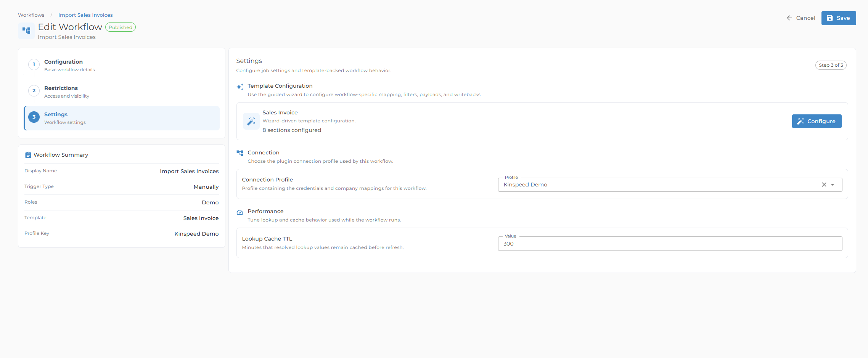Click the Trigger Type value Manually
The height and width of the screenshot is (358, 868).
206,187
